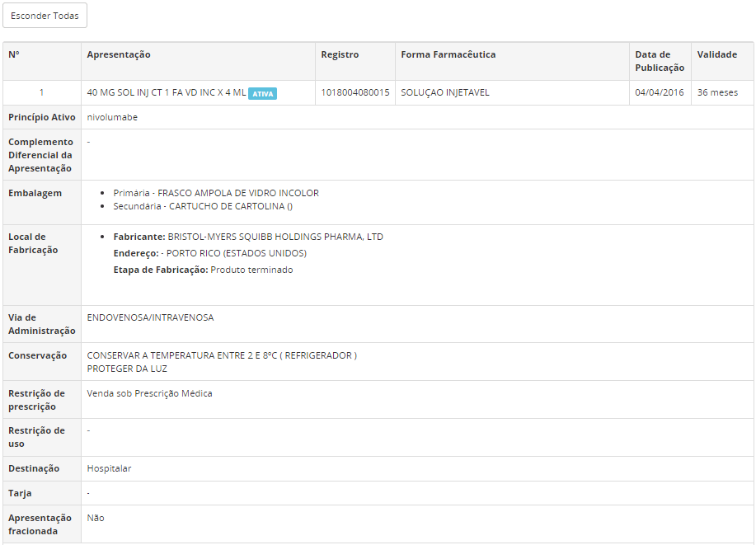The height and width of the screenshot is (545, 756).
Task: Click the Esconder Todas button
Action: tap(45, 16)
